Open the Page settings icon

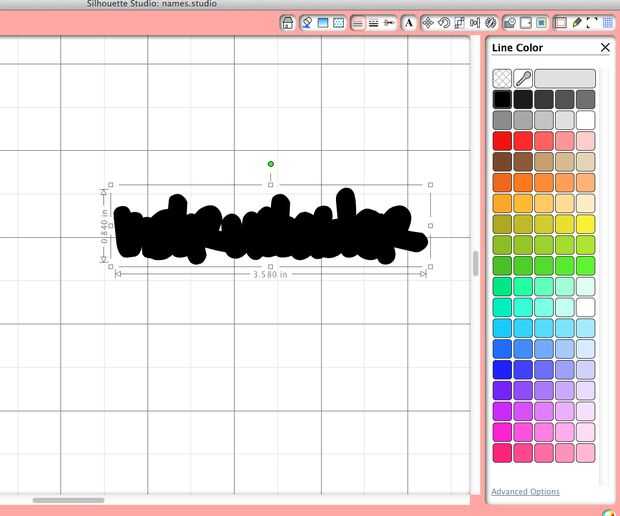(560, 23)
